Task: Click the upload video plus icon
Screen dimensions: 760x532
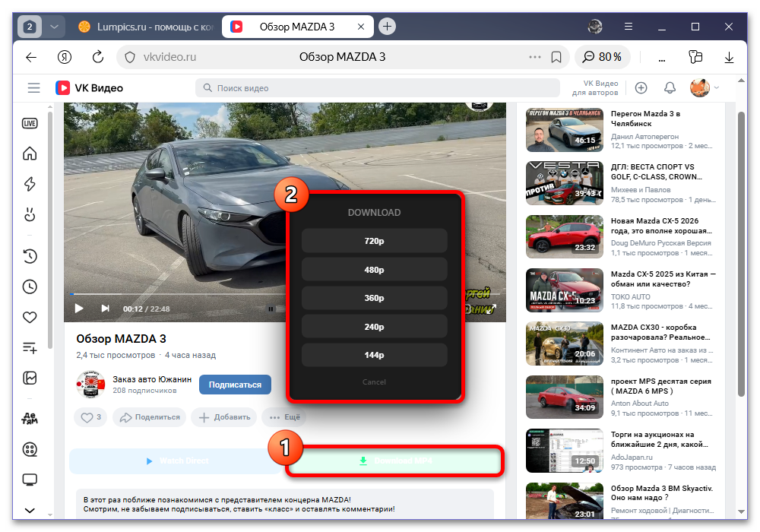Action: [x=641, y=87]
